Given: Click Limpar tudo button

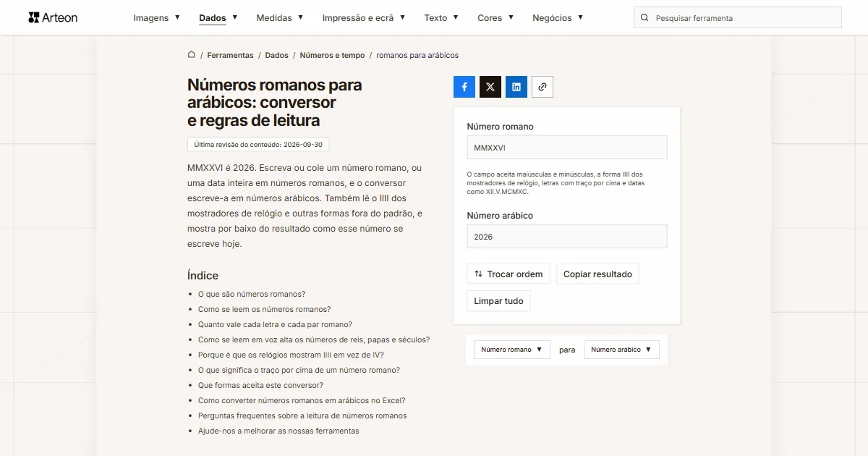Looking at the screenshot, I should click(x=498, y=301).
